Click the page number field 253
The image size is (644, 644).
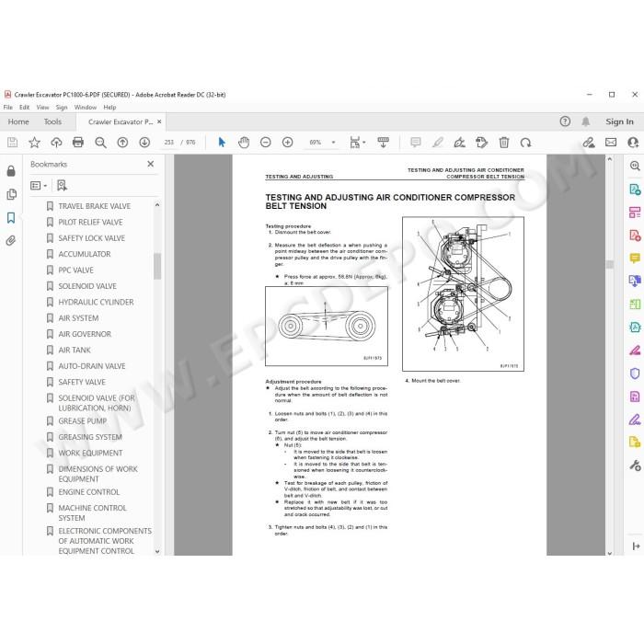pyautogui.click(x=168, y=143)
